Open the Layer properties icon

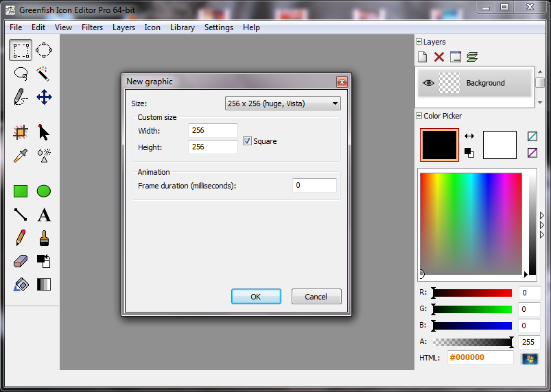point(456,57)
